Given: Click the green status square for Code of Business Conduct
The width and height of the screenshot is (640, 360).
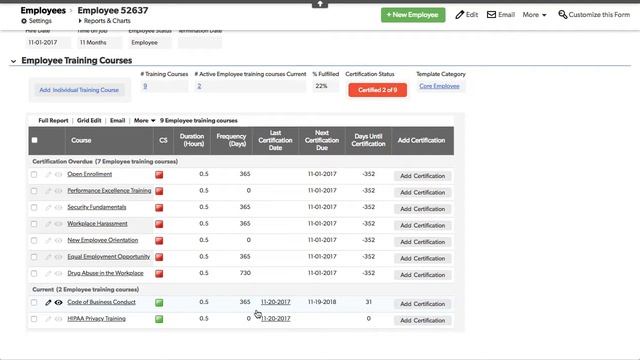Looking at the screenshot, I should point(159,302).
